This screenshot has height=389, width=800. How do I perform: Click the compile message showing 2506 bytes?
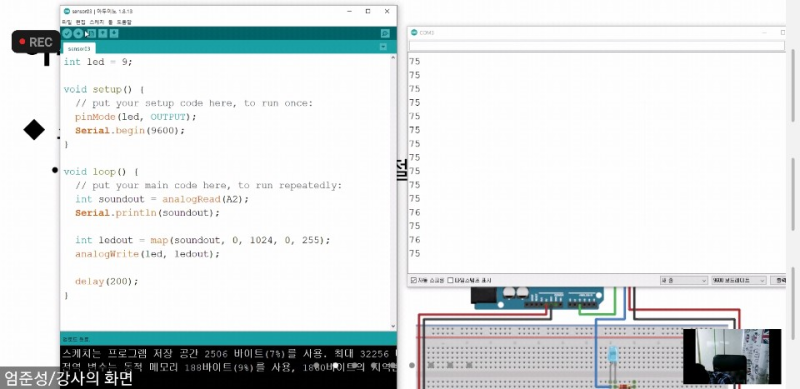point(228,353)
